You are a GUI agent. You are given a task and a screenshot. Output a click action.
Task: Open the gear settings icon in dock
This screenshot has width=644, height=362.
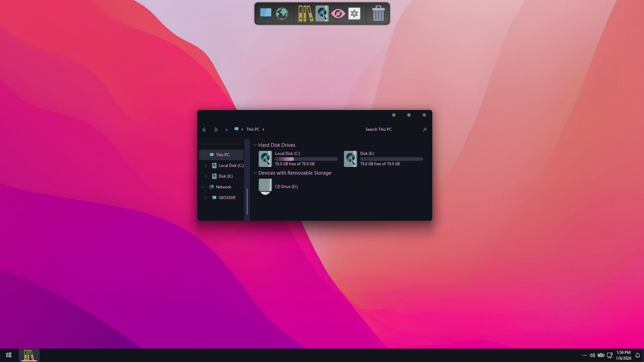(x=354, y=13)
